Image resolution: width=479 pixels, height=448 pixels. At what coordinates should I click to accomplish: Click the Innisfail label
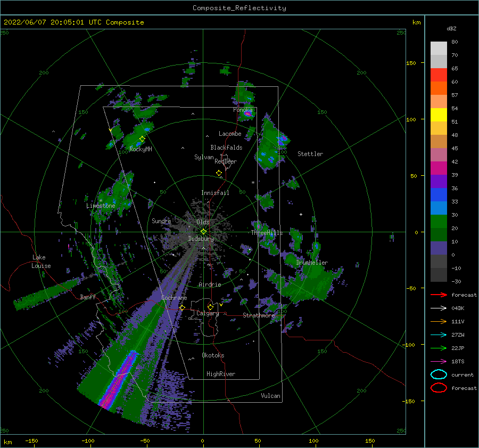[x=215, y=193]
